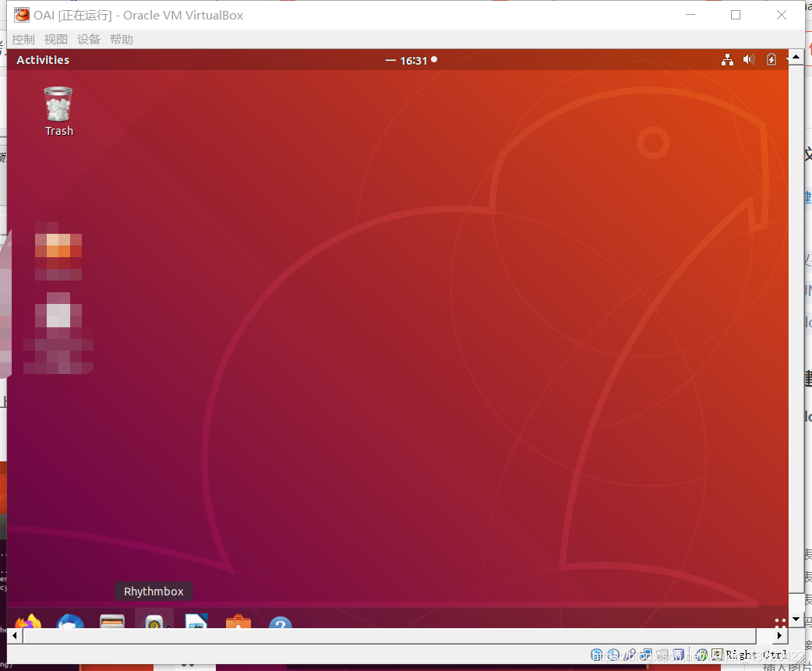Click the optical disc status icon

click(x=613, y=655)
